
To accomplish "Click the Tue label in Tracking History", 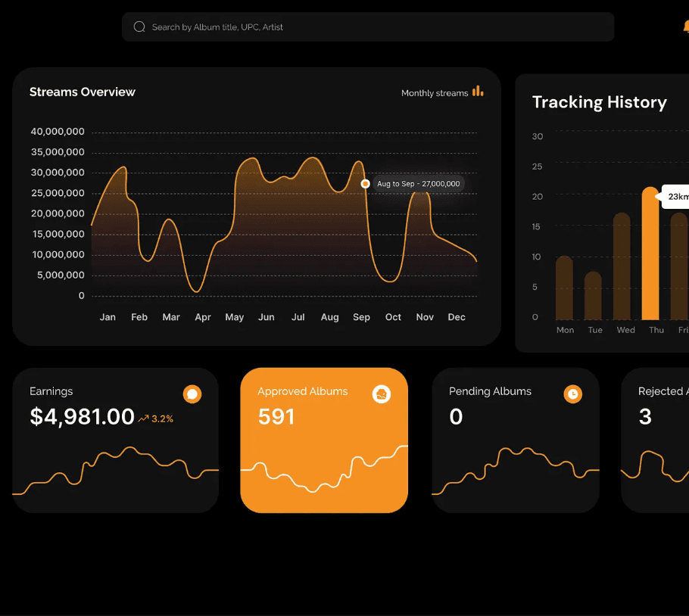I will point(595,330).
